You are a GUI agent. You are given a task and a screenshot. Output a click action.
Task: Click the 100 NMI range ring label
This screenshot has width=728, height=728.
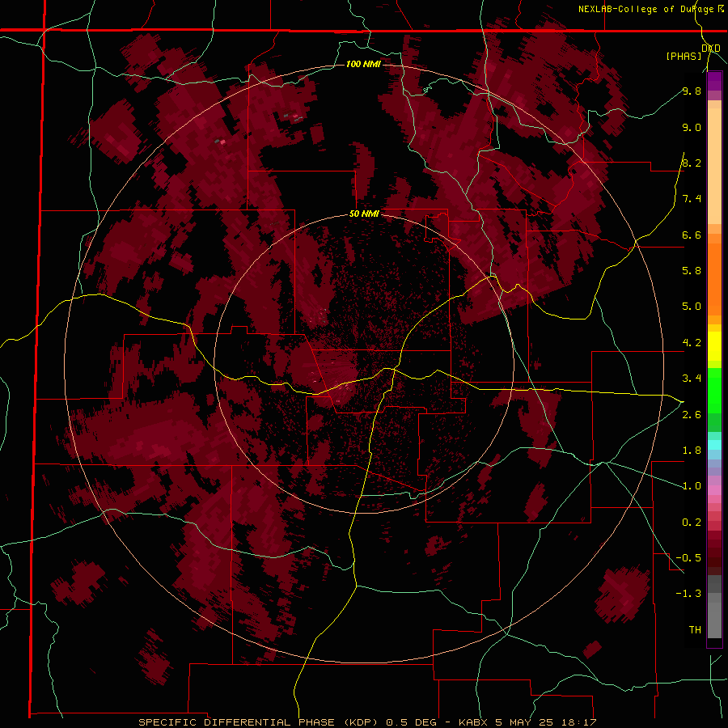363,64
